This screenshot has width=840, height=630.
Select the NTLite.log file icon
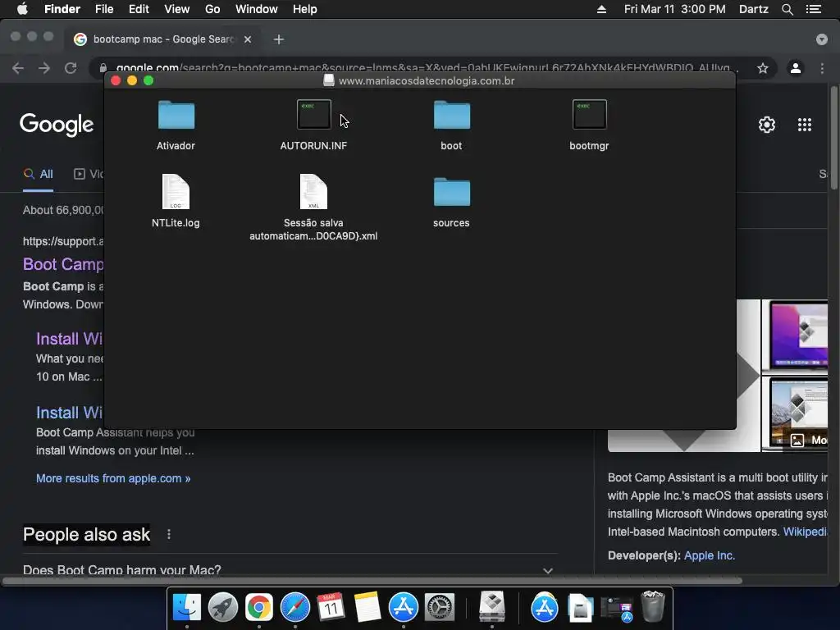click(176, 192)
